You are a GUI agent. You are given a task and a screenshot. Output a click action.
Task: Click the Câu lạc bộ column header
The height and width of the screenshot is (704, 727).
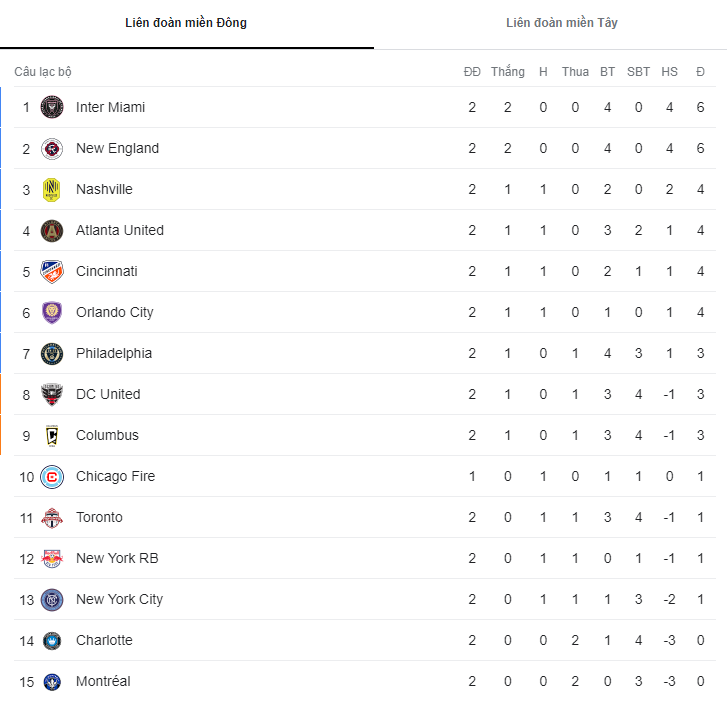coord(43,72)
